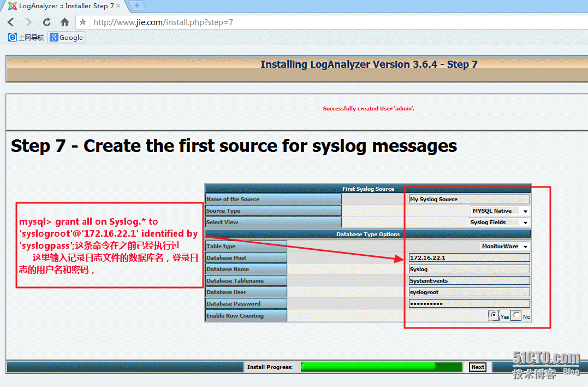This screenshot has height=387, width=588.
Task: Click the green Install Progress bar
Action: coord(382,367)
